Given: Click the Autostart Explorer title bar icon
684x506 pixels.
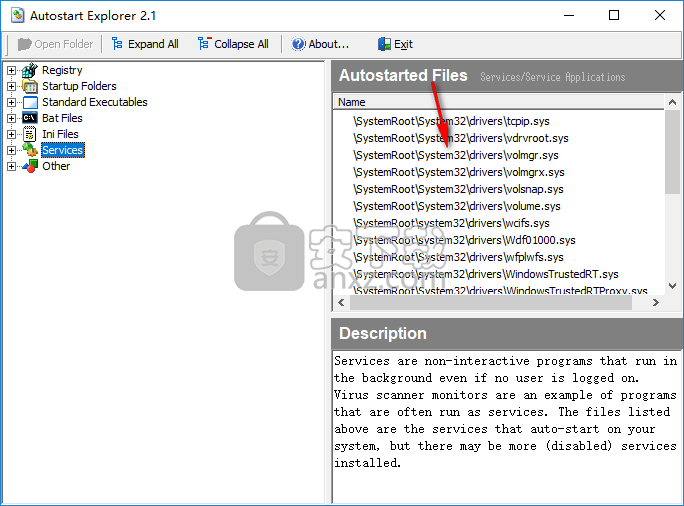Looking at the screenshot, I should (x=18, y=15).
